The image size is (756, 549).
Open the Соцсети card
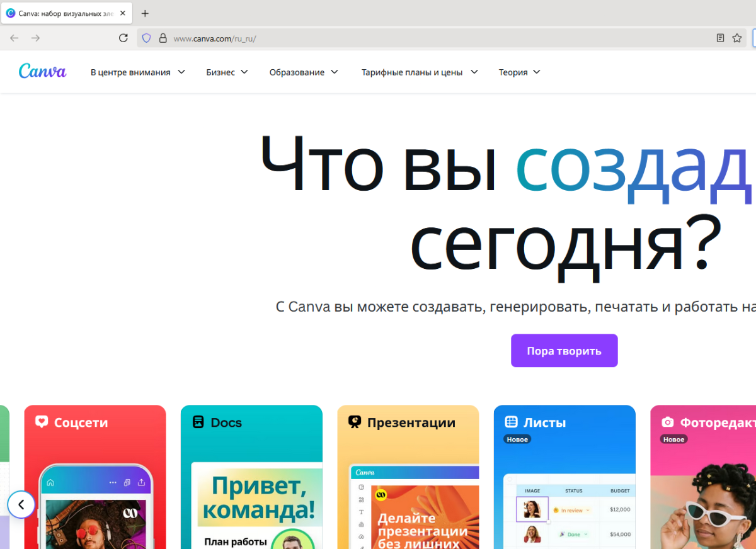pos(95,477)
